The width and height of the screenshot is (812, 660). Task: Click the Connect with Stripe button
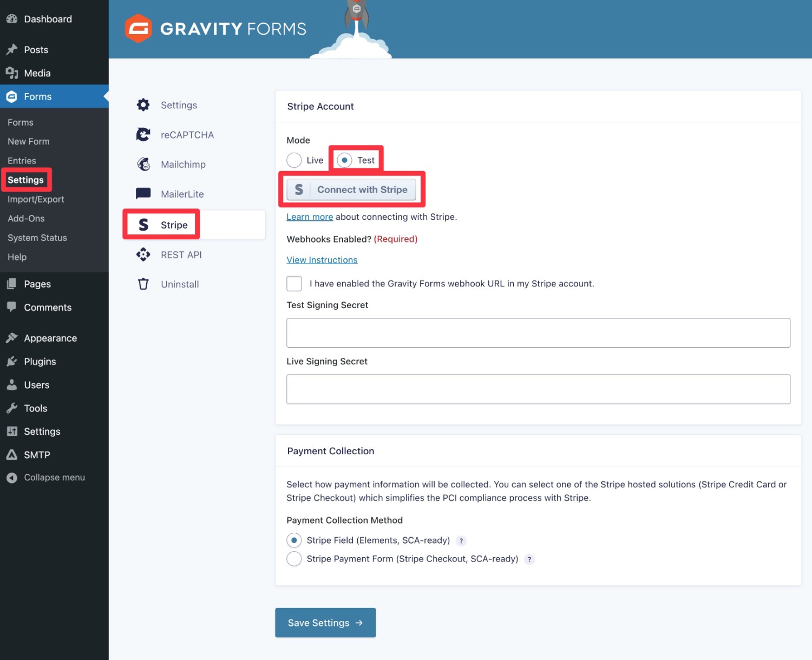click(x=351, y=189)
